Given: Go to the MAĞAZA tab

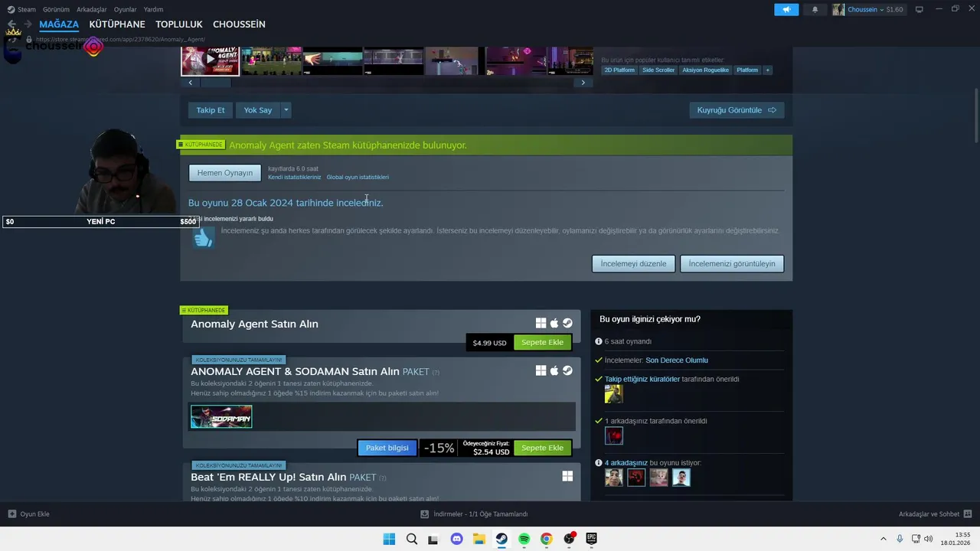Looking at the screenshot, I should [59, 24].
